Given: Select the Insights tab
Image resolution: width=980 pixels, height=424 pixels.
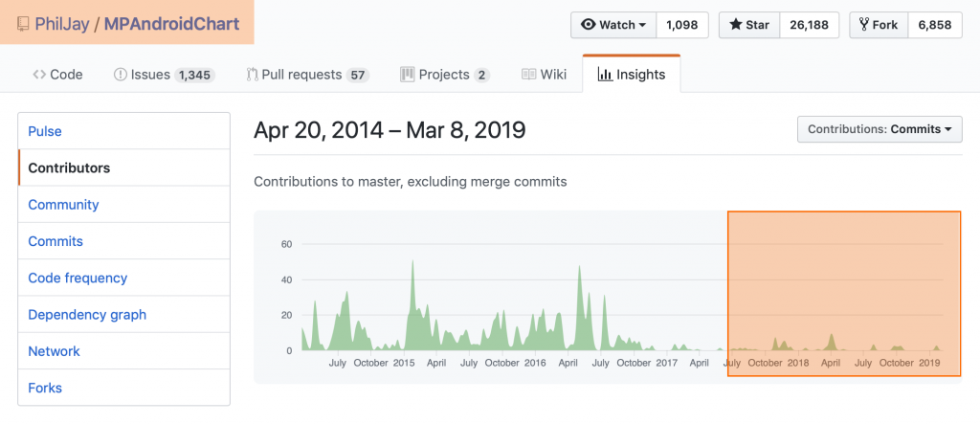Looking at the screenshot, I should coord(631,75).
